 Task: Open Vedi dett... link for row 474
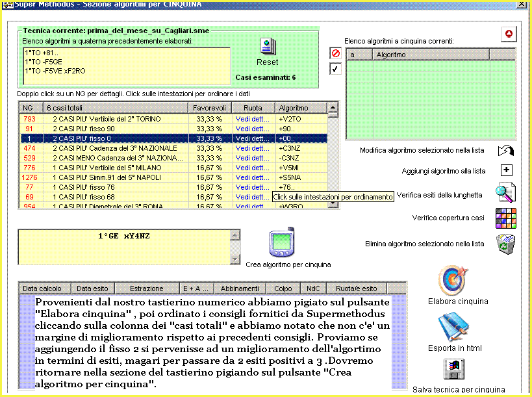pyautogui.click(x=252, y=148)
